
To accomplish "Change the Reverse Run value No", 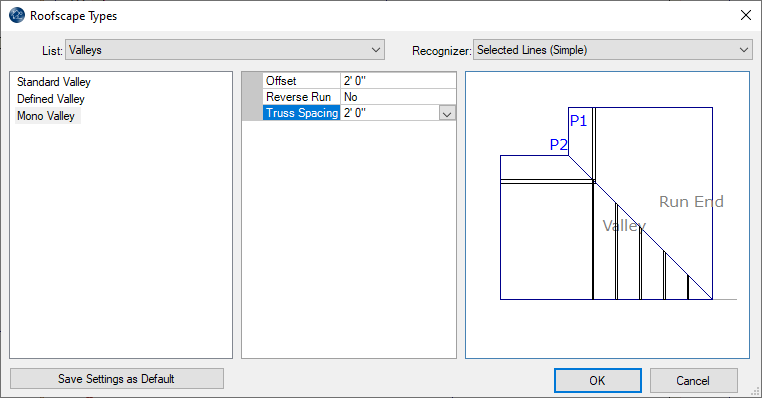I will 398,97.
